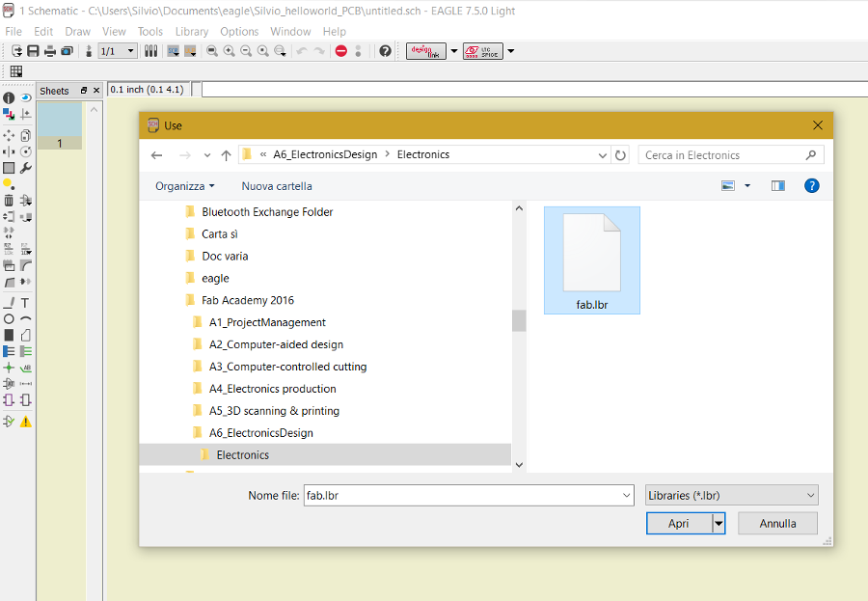
Task: Open the sheet selector 1/1 dropdown
Action: (x=118, y=51)
